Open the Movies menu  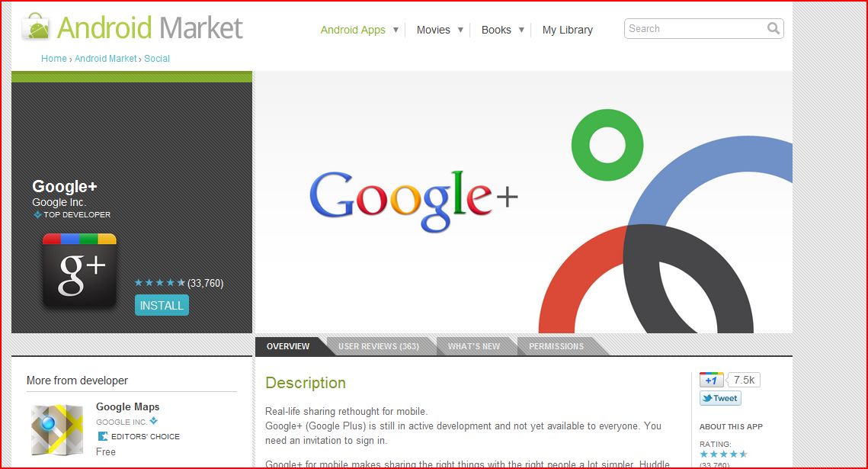(x=433, y=30)
